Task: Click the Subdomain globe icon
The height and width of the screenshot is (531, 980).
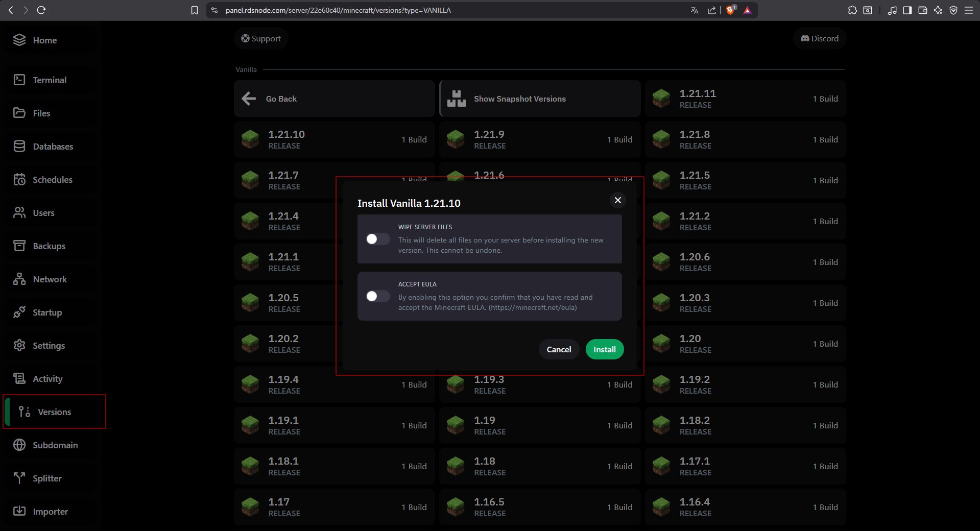Action: click(x=19, y=445)
